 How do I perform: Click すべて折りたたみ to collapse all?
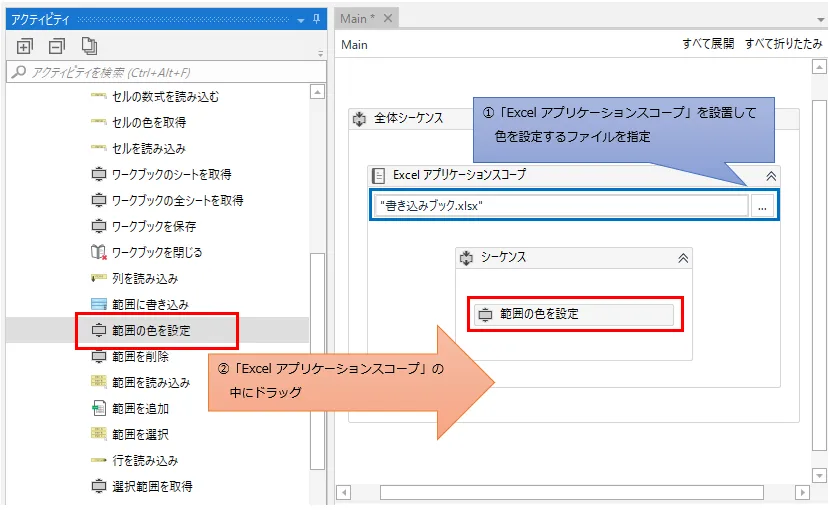coord(783,44)
